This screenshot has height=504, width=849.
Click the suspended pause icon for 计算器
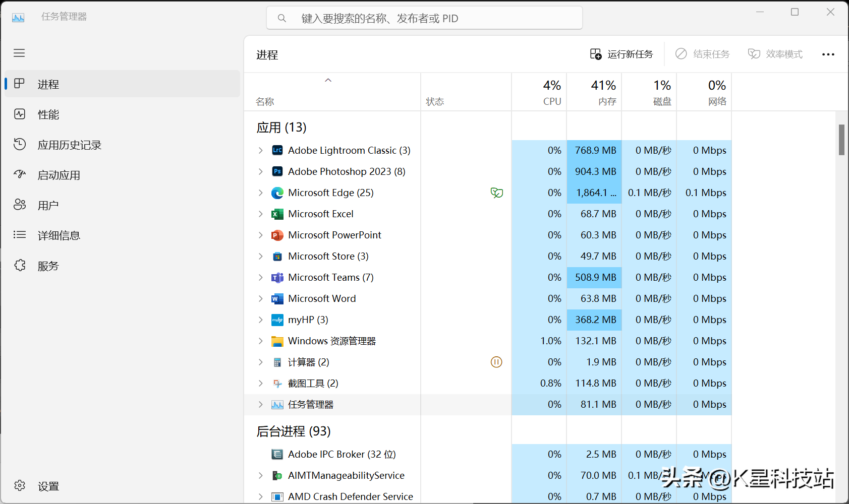(496, 362)
